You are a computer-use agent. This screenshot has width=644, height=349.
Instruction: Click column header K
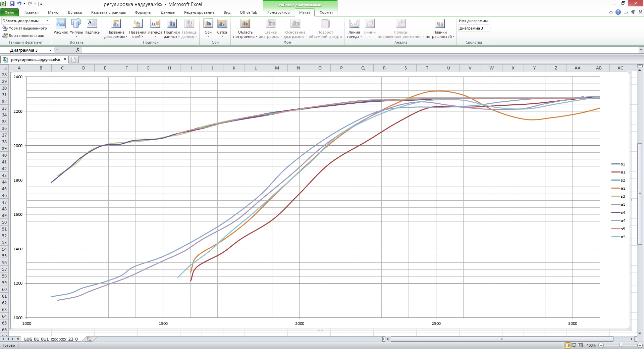click(x=234, y=68)
